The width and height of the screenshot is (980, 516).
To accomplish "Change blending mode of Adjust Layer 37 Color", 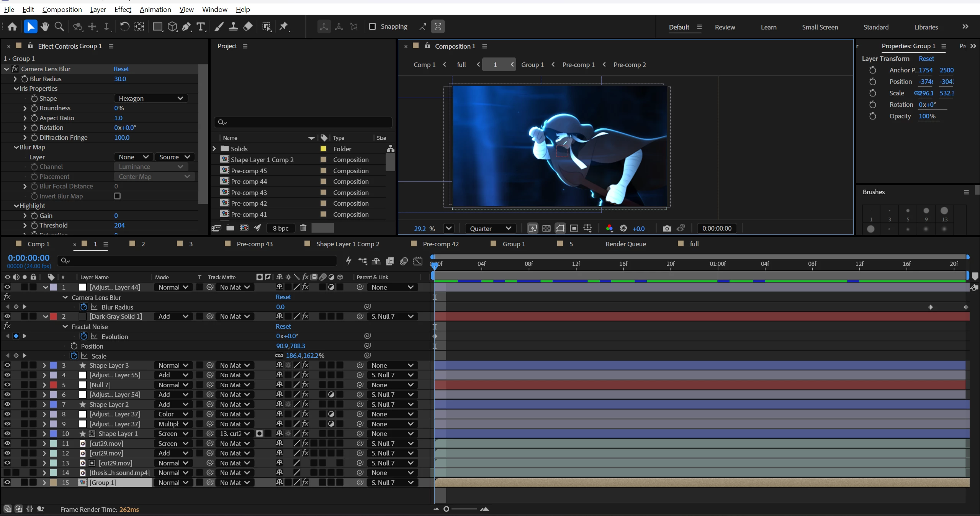I will click(x=173, y=414).
